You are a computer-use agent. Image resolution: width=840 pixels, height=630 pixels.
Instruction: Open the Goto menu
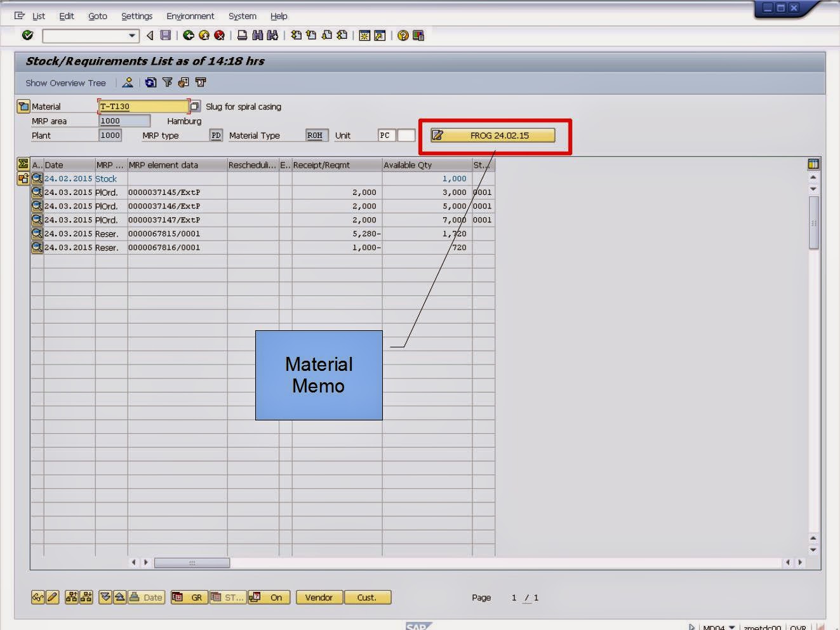(x=98, y=16)
